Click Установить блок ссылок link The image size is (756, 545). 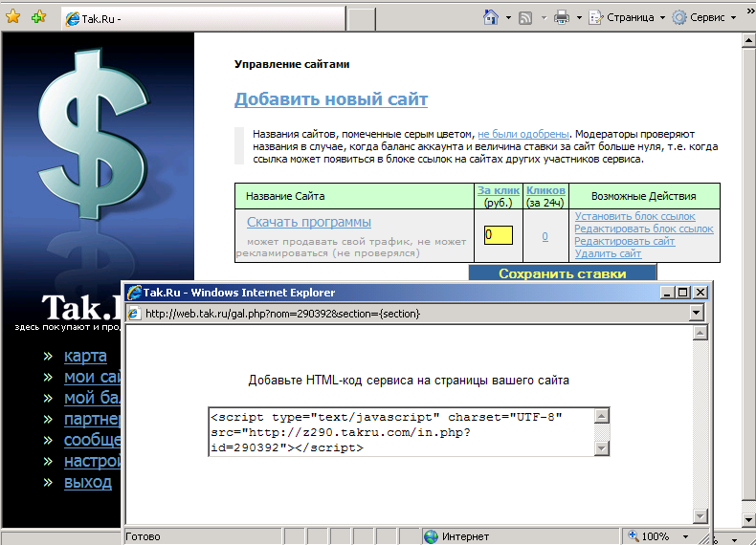pyautogui.click(x=634, y=216)
